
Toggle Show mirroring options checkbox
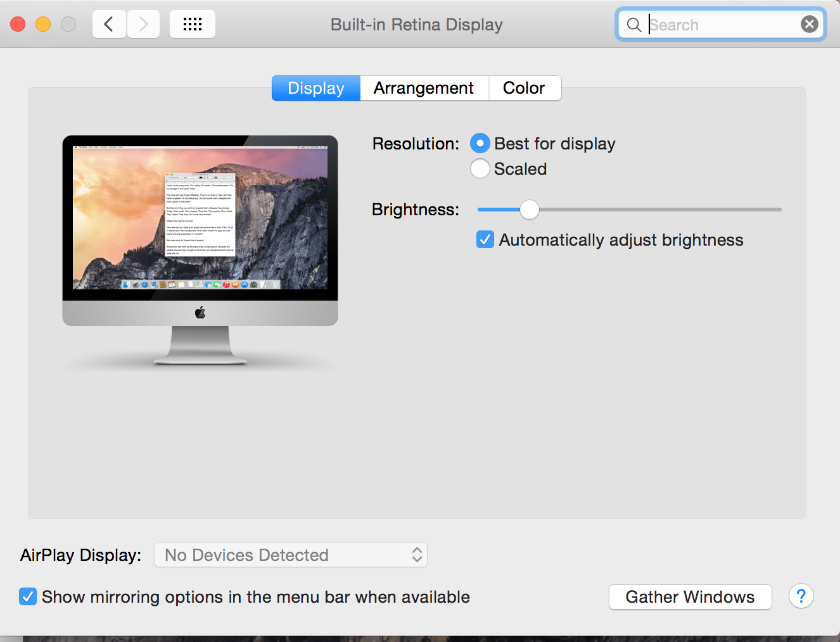28,596
